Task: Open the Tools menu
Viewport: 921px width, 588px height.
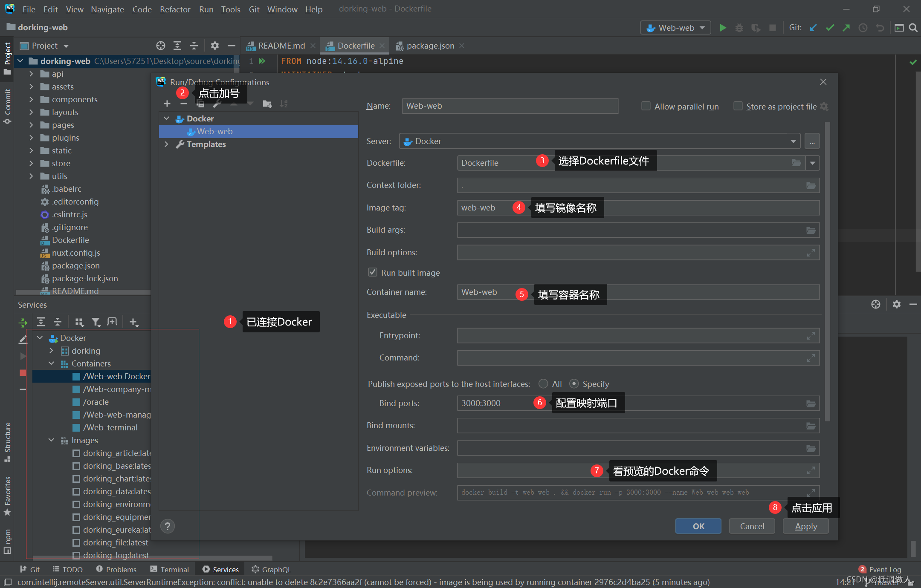Action: click(231, 9)
